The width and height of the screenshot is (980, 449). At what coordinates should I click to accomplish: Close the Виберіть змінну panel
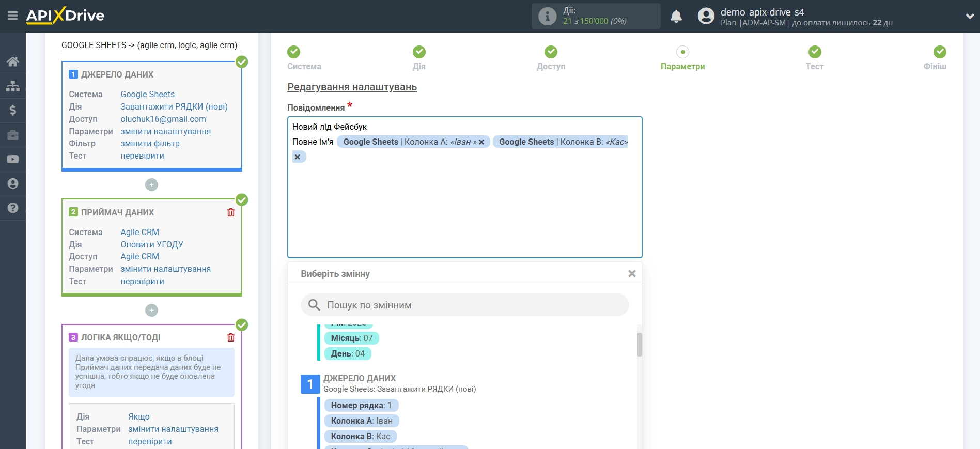[x=631, y=274]
